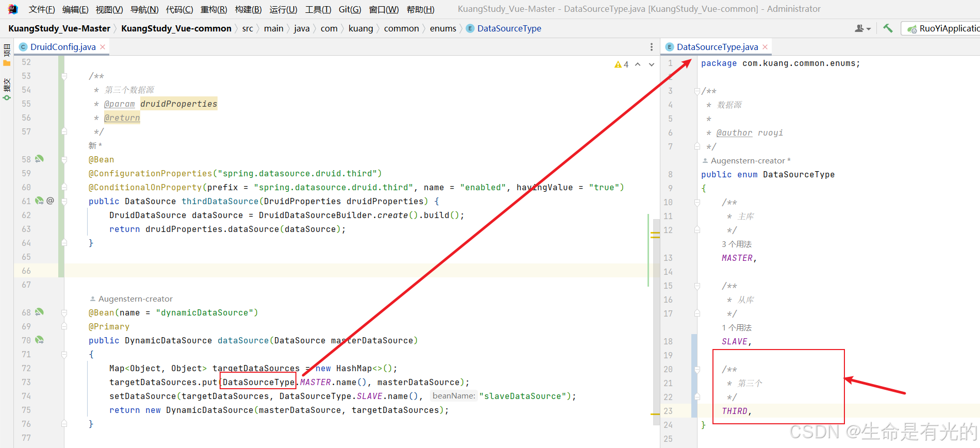Collapse the 主库 comment at line 10

tap(697, 202)
